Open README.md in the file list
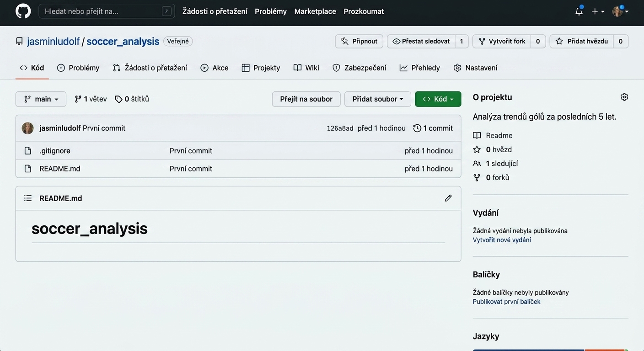Viewport: 644px width, 351px height. point(60,169)
